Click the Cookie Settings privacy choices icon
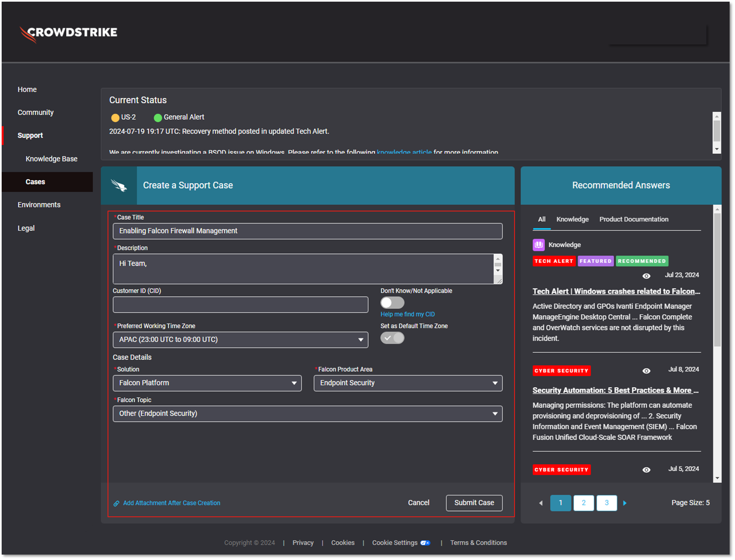 click(425, 543)
